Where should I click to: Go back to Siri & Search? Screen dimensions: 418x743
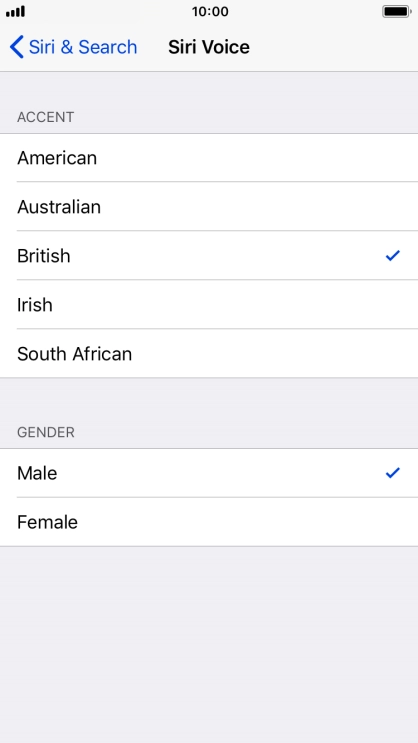pos(73,47)
